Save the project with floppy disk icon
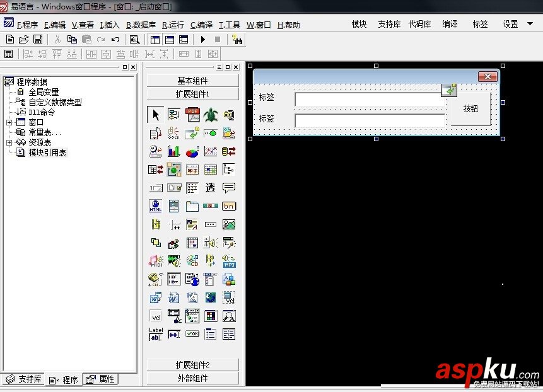This screenshot has height=392, width=543. pyautogui.click(x=38, y=40)
